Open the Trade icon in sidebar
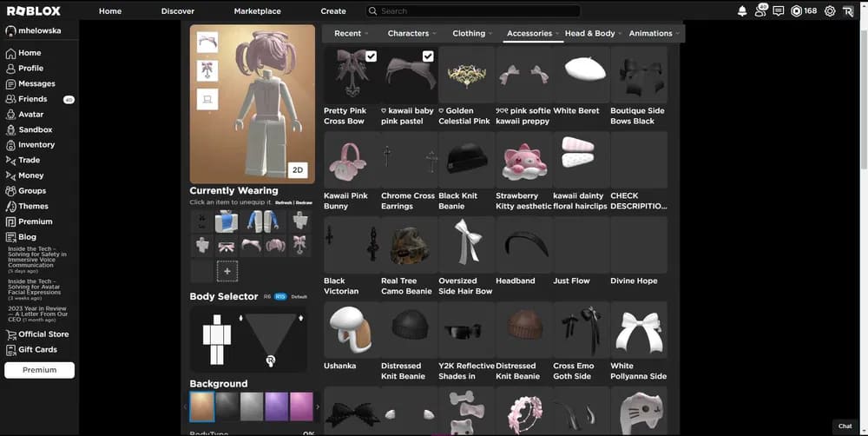 10,161
